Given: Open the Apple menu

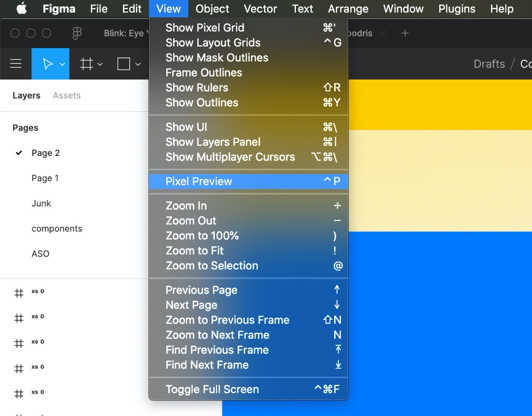Looking at the screenshot, I should click(x=22, y=8).
